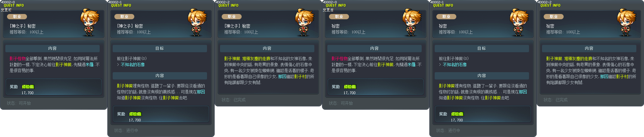Viewport: 644px width, 137px height.
Task: Click the 可开始 status text in the 变更后 panel
Action: 347,103
